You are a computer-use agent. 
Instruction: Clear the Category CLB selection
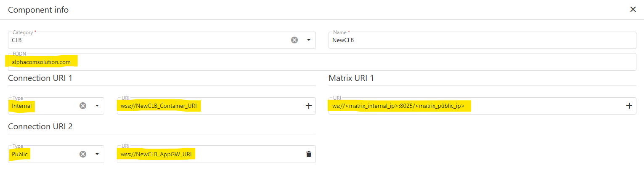[294, 40]
